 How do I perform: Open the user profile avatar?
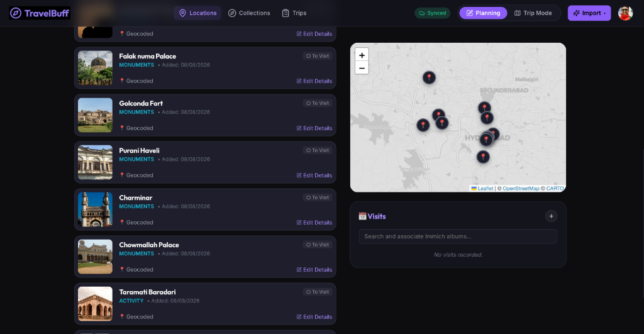[625, 13]
